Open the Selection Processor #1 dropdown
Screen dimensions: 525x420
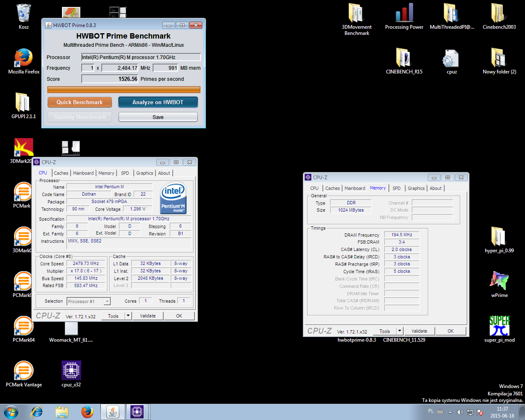coord(89,301)
